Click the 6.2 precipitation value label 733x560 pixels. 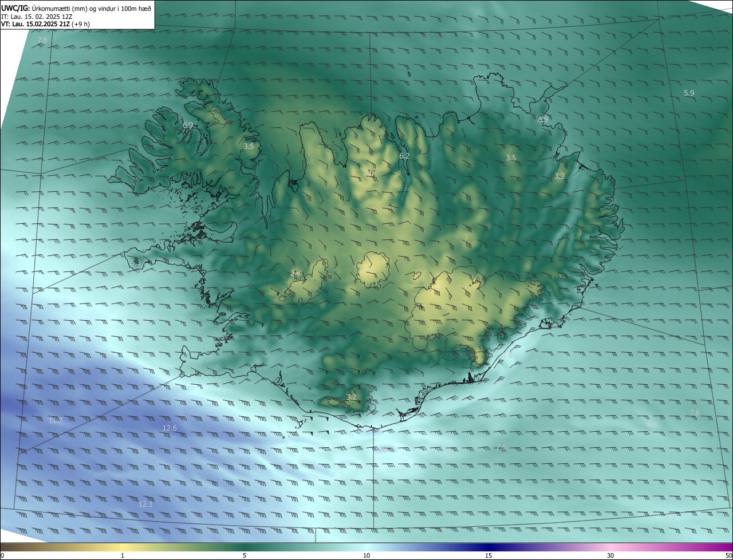tap(404, 156)
